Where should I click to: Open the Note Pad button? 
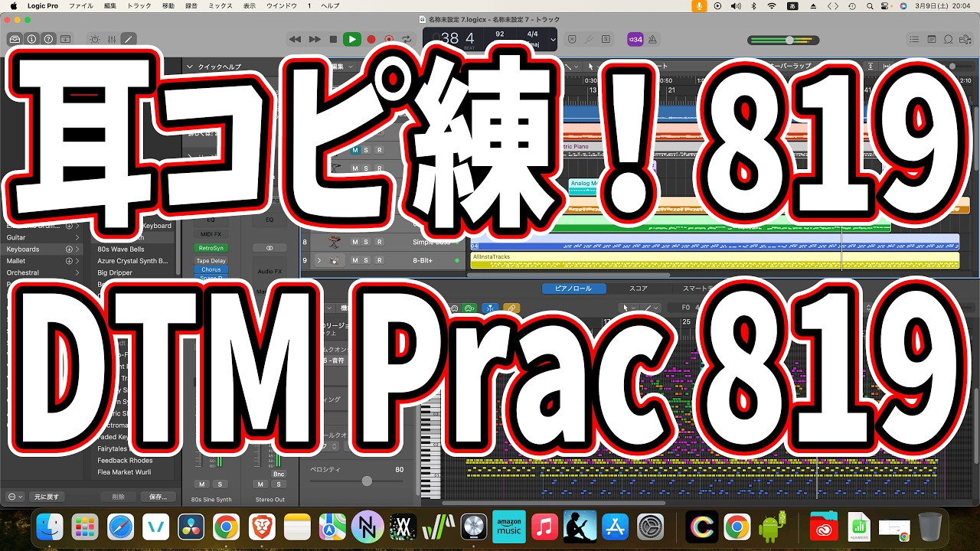tap(932, 39)
